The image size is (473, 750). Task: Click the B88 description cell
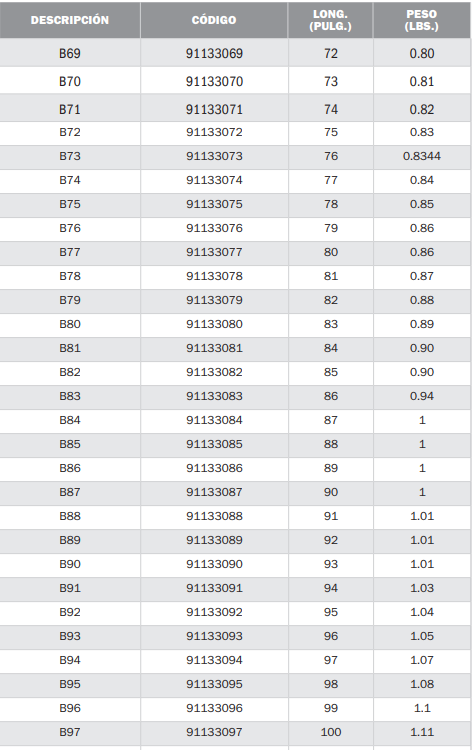[70, 517]
